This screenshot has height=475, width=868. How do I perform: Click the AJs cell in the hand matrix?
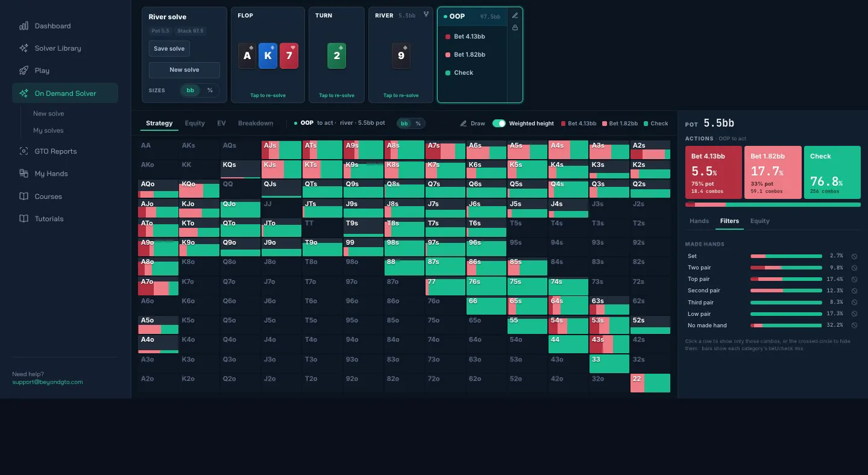[281, 150]
